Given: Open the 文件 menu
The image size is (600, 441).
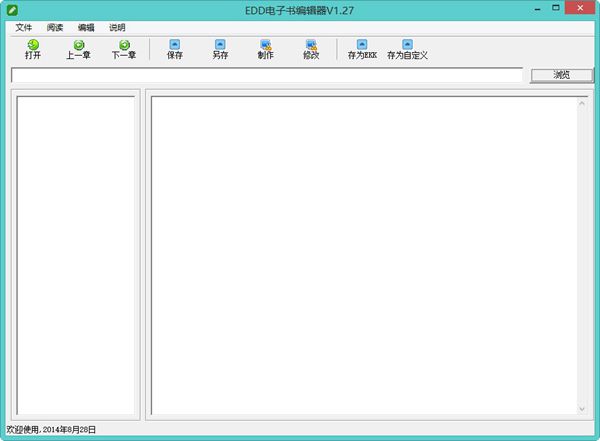Looking at the screenshot, I should tap(24, 27).
